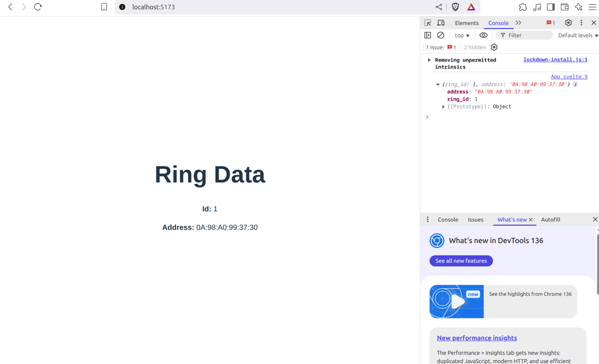The height and width of the screenshot is (364, 599).
Task: Toggle the device toolbar icon
Action: [441, 23]
